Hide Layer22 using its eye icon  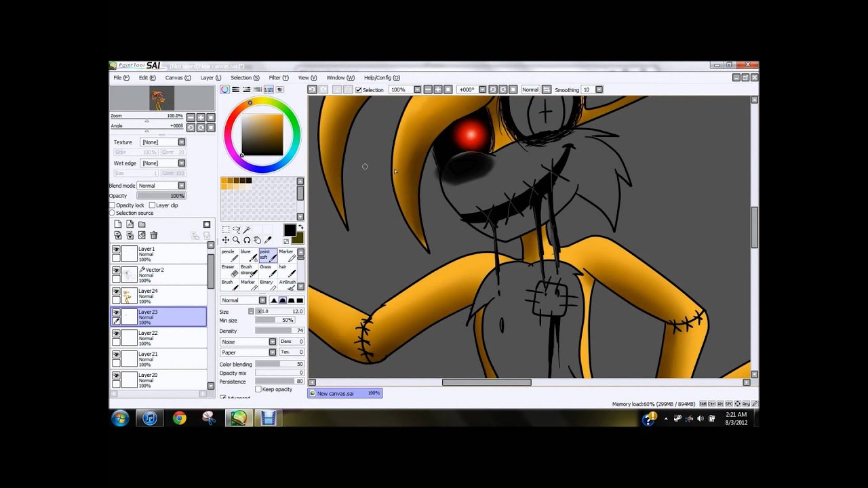[x=116, y=334]
